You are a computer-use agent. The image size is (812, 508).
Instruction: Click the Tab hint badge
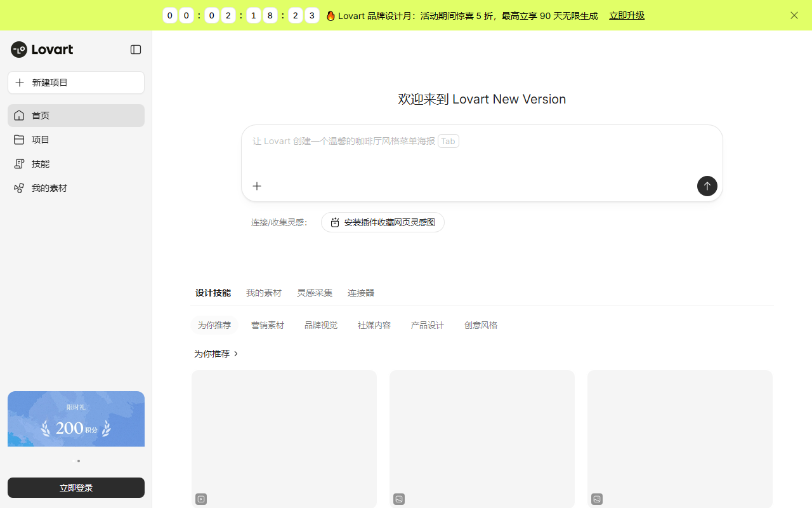tap(449, 141)
